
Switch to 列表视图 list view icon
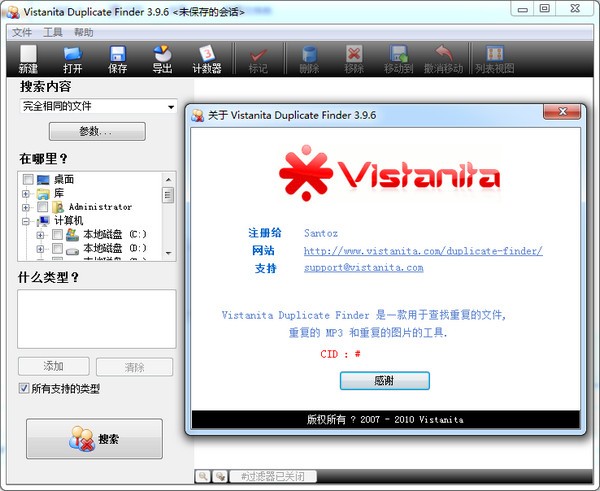pos(495,59)
